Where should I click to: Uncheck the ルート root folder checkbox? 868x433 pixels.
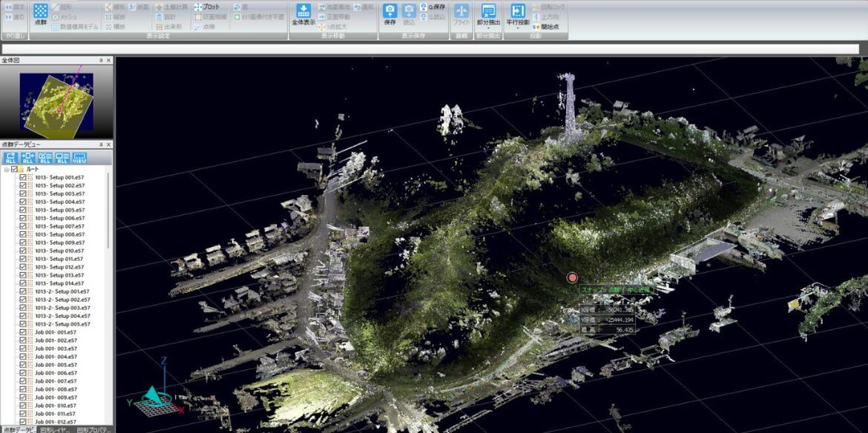[x=14, y=169]
